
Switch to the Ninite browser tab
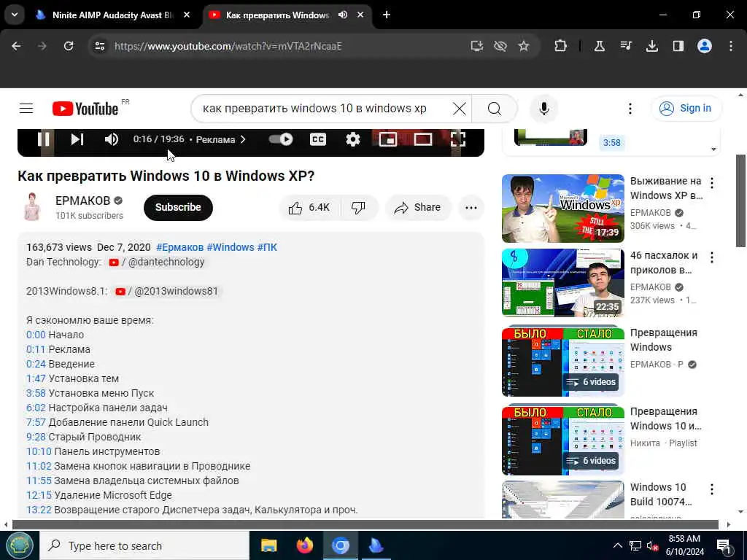(113, 15)
